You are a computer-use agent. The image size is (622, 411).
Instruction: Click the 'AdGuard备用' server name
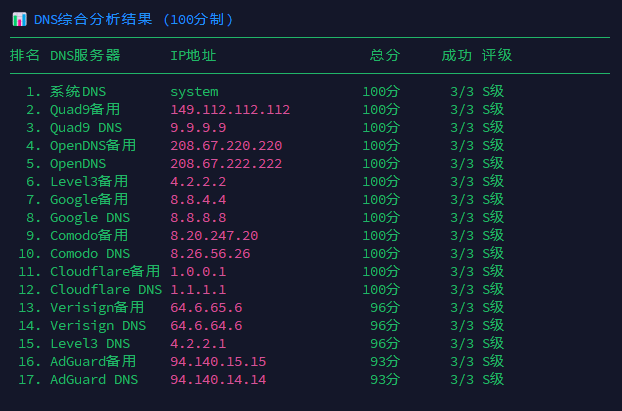point(93,362)
